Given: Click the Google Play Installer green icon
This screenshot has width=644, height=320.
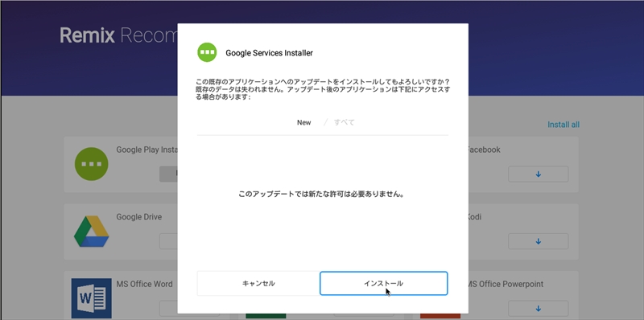Looking at the screenshot, I should coord(91,164).
